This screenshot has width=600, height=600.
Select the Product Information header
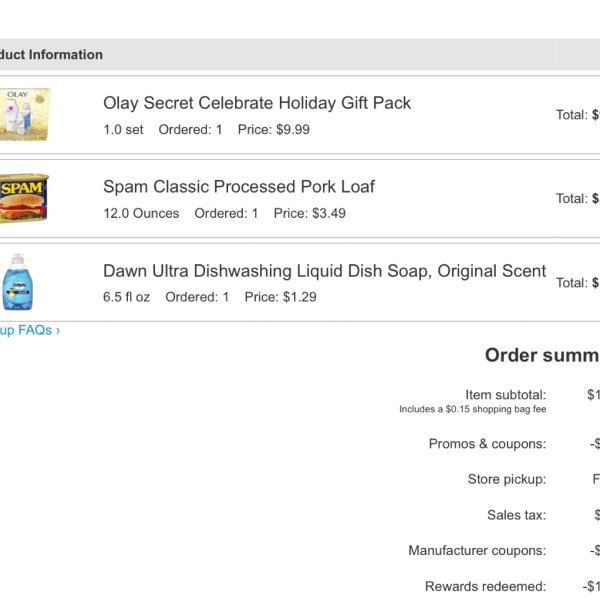[51, 55]
